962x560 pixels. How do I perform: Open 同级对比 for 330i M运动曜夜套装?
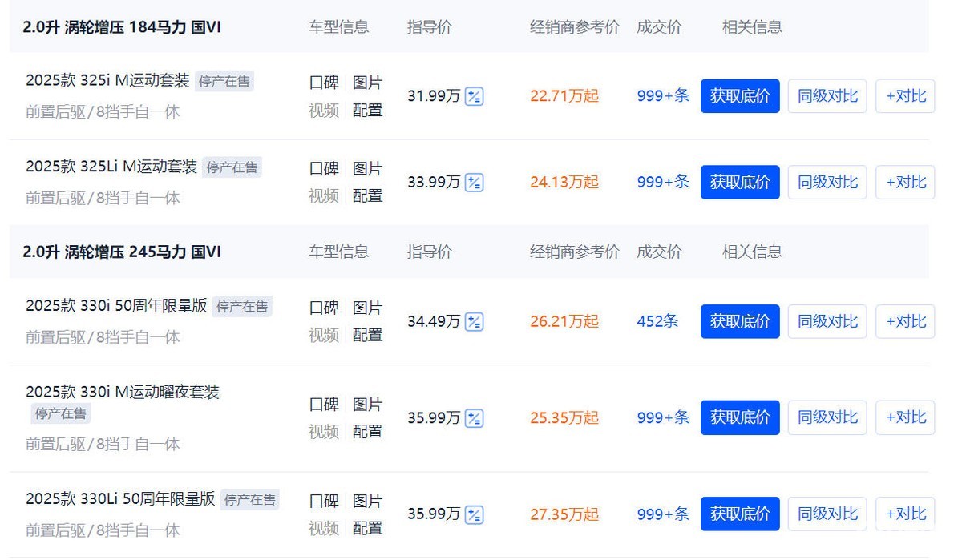(827, 417)
